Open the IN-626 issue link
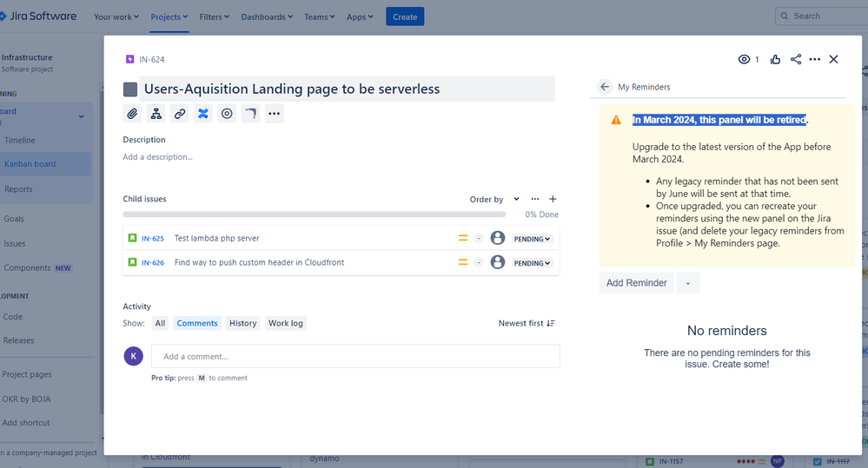 (x=153, y=263)
